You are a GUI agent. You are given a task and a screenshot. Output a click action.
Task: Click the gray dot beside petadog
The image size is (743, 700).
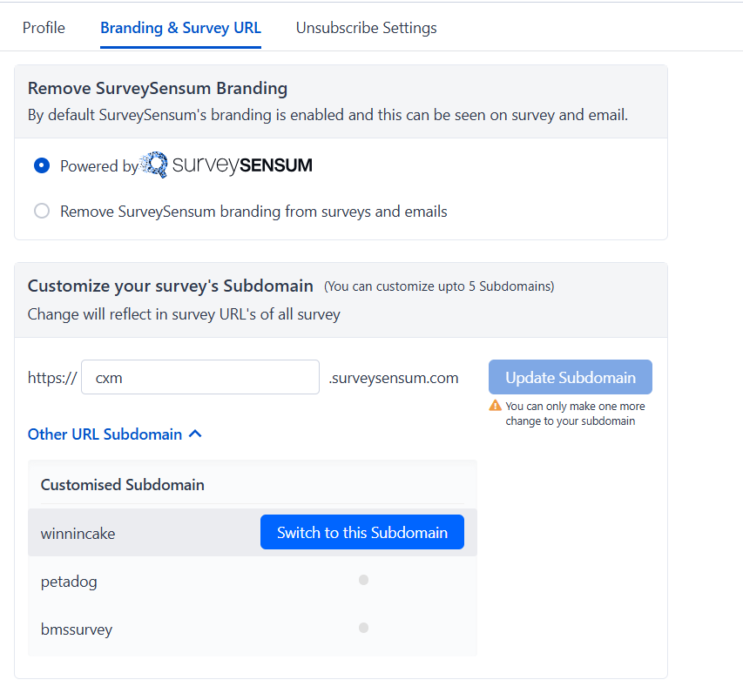pyautogui.click(x=363, y=580)
